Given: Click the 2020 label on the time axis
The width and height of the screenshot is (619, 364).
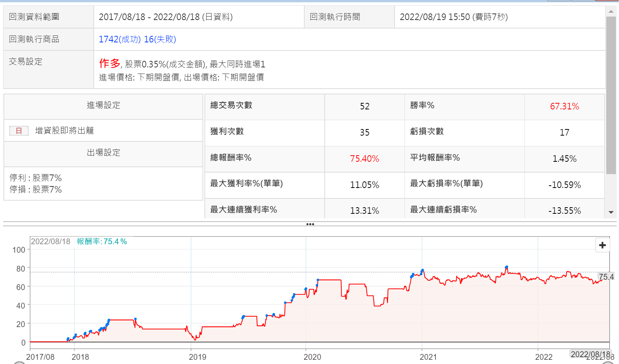Looking at the screenshot, I should 312,357.
